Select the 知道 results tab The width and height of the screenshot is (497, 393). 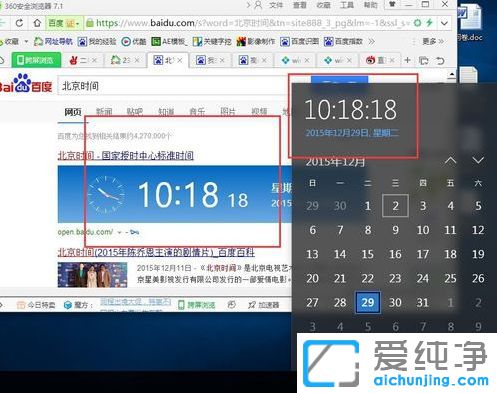[x=166, y=112]
